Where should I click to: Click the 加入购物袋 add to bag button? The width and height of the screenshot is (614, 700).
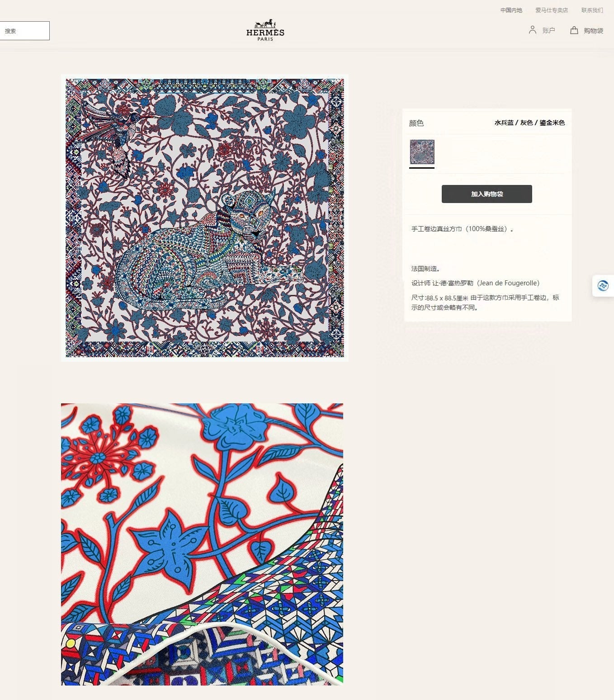tap(487, 194)
